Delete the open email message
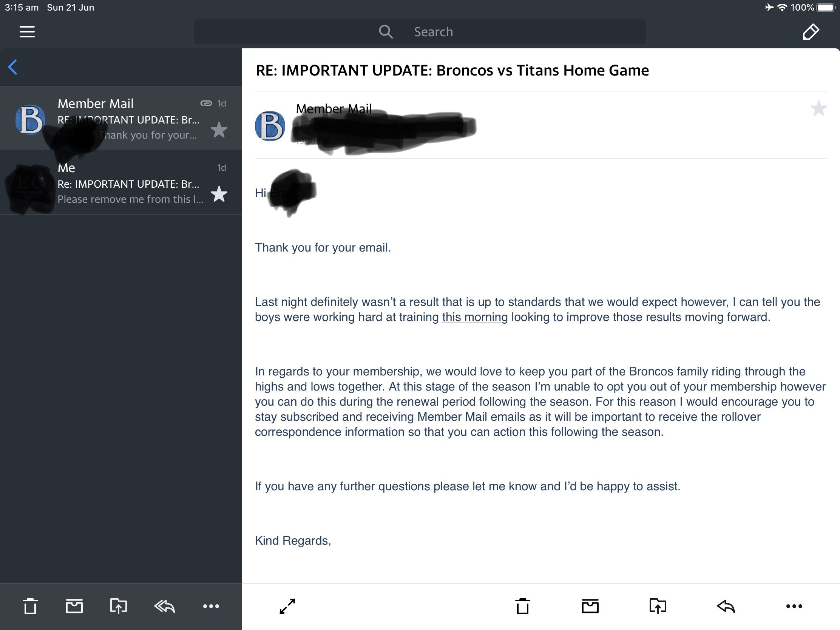Viewport: 840px width, 630px height. click(x=523, y=606)
